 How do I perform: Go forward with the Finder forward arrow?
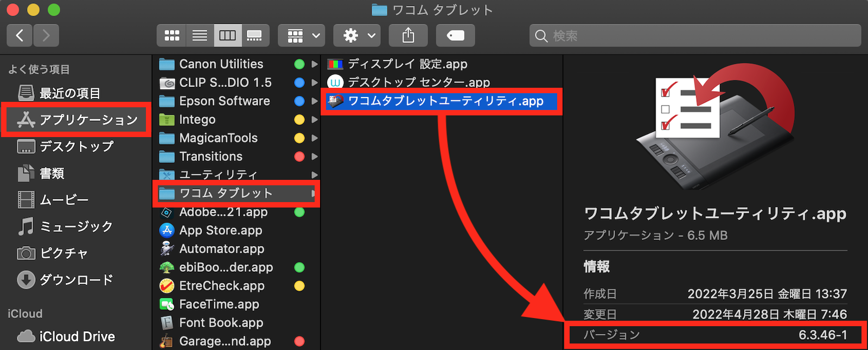[46, 36]
